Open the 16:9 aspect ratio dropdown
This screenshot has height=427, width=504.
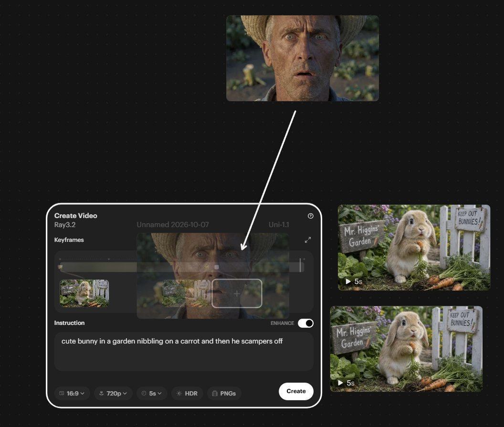coord(72,393)
